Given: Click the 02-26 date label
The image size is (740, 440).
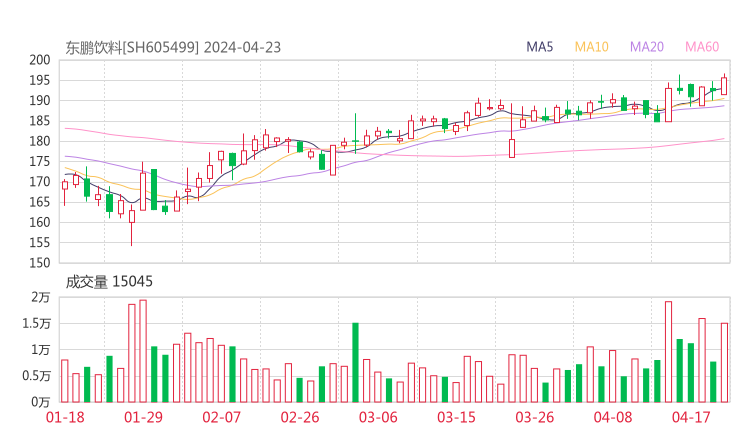Looking at the screenshot, I should tap(300, 417).
